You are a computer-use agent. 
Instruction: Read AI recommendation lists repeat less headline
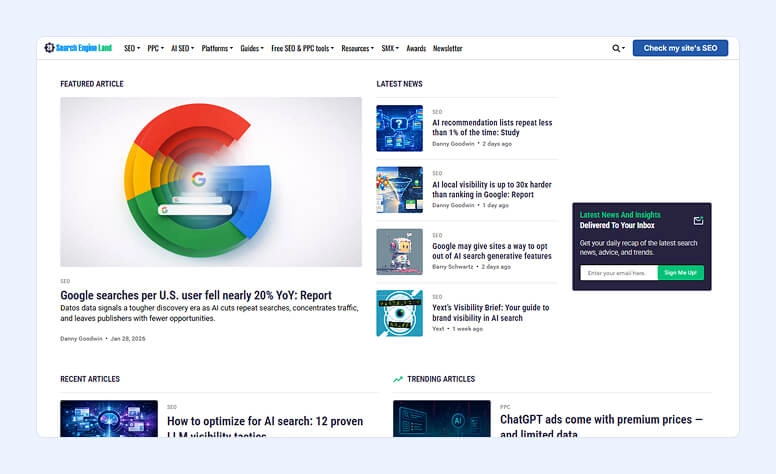tap(492, 128)
